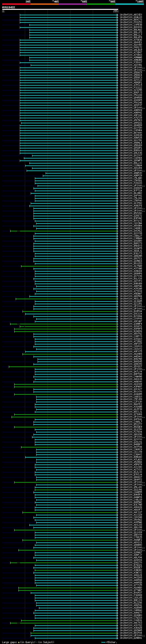Open hit UniRef100_B9S9Y6
Screen dimensions: 146x644
pyautogui.click(x=131, y=27)
